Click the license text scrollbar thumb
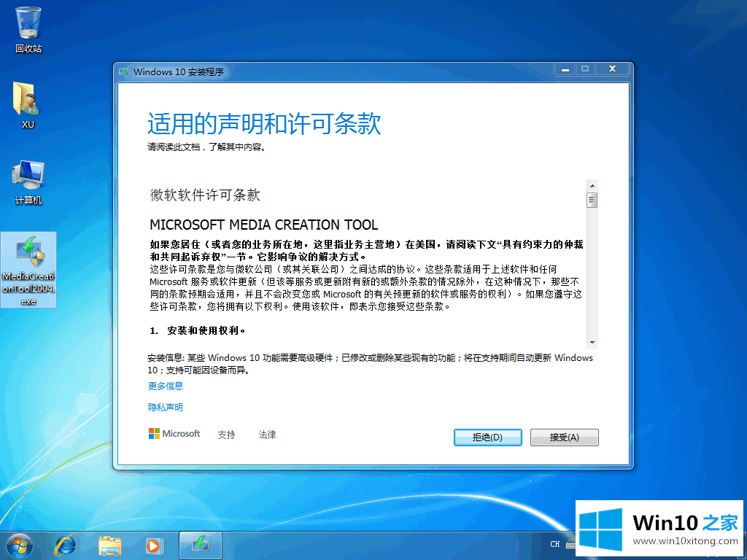The width and height of the screenshot is (747, 560). [x=592, y=200]
